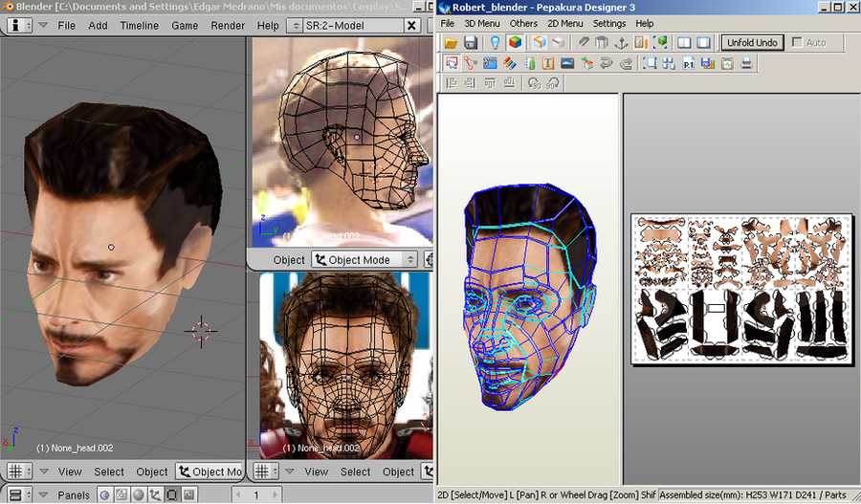Viewport: 861px width, 504px height.
Task: Click the anchor icon in Pepakura toolbar
Action: pos(621,43)
